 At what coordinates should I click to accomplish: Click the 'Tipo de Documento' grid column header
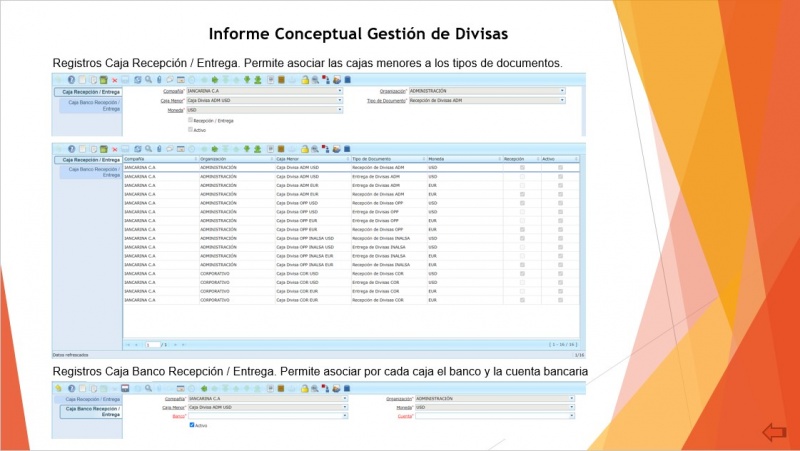tap(386, 158)
